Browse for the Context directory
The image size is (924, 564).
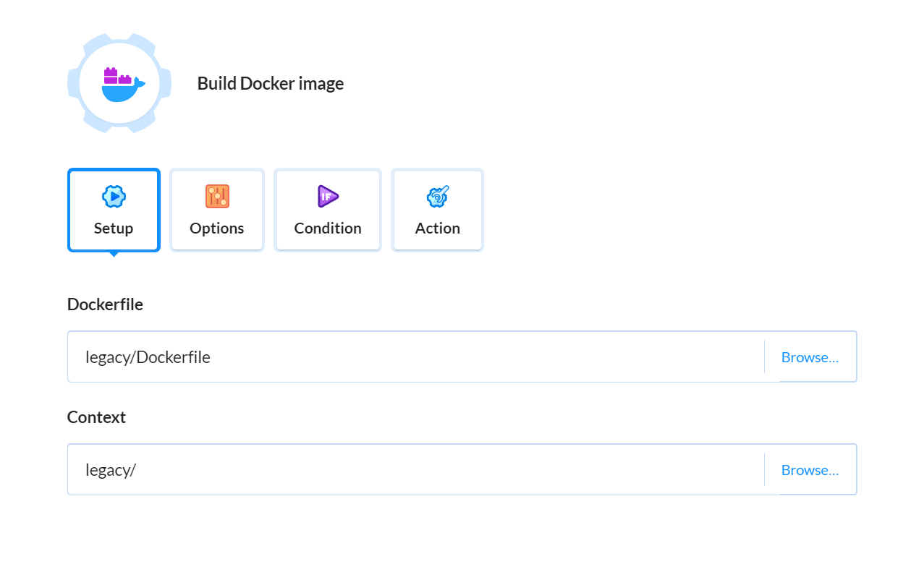810,470
